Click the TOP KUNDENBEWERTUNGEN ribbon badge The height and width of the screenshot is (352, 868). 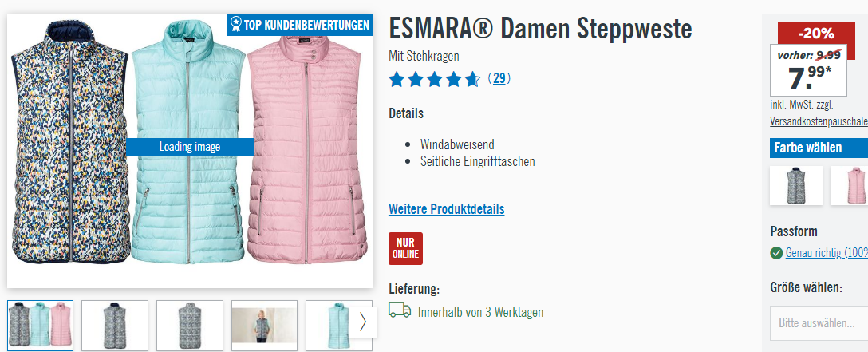tap(299, 25)
